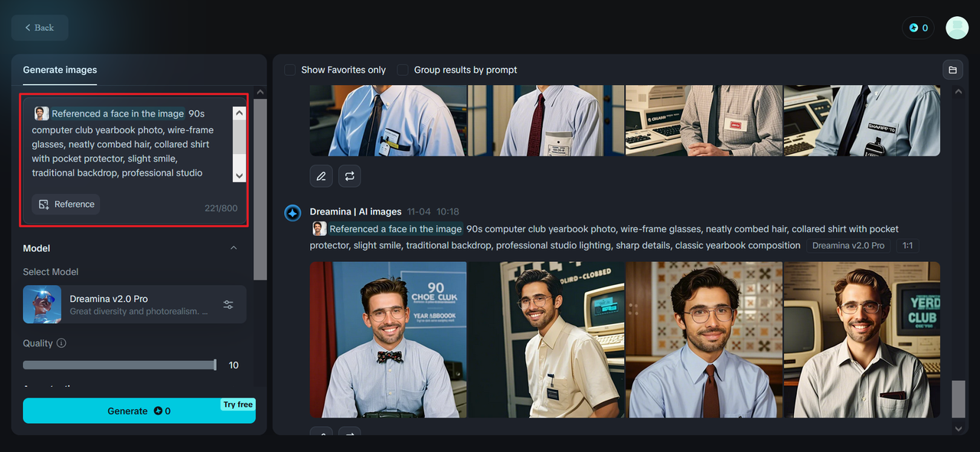Click the edit pencil icon below first image row
This screenshot has width=980, height=452.
tap(322, 176)
